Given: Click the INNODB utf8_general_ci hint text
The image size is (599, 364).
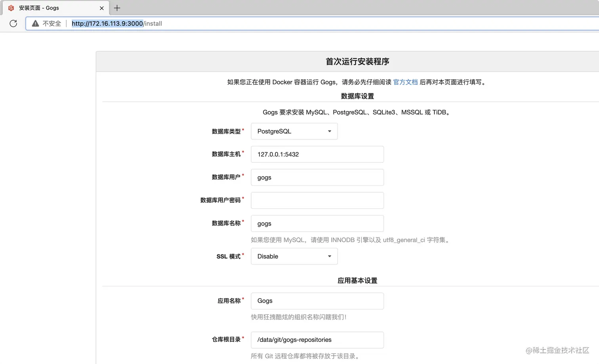Looking at the screenshot, I should 351,240.
